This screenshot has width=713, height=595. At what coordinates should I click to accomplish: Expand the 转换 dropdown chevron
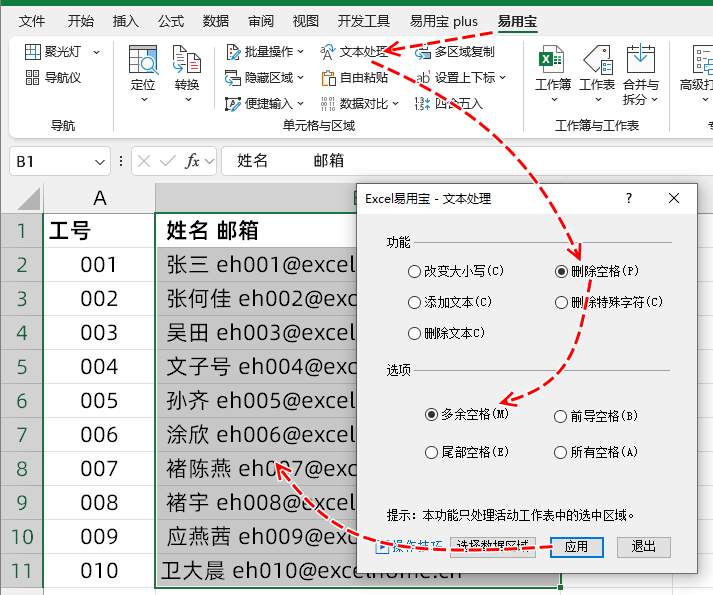[188, 99]
